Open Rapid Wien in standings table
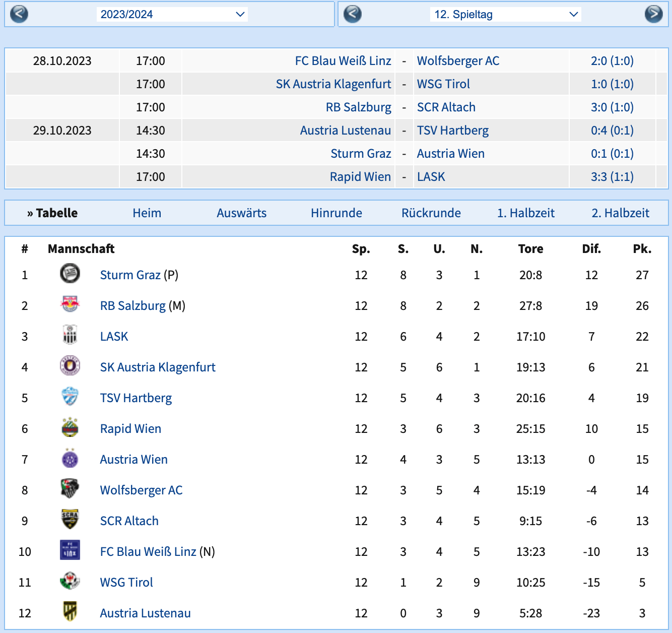 (131, 429)
